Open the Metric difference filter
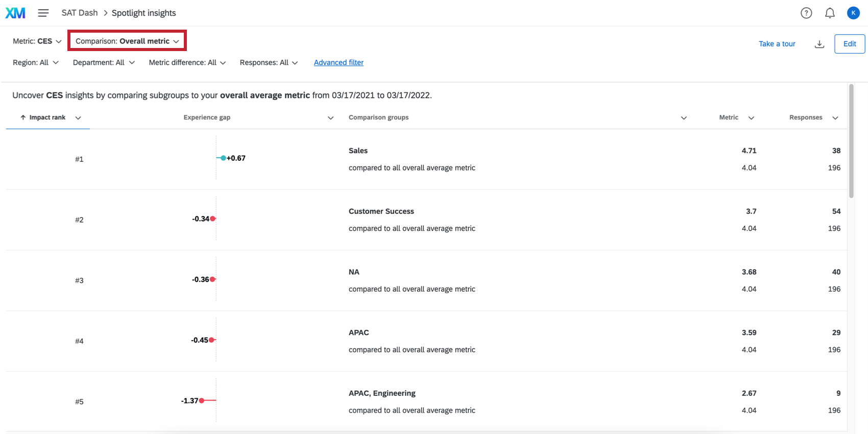 [187, 63]
